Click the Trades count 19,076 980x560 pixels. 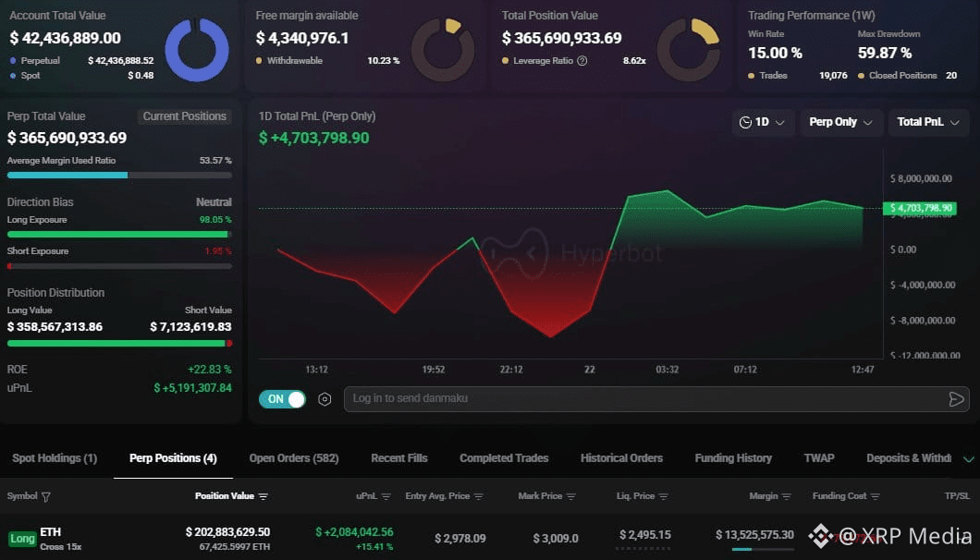(x=833, y=76)
